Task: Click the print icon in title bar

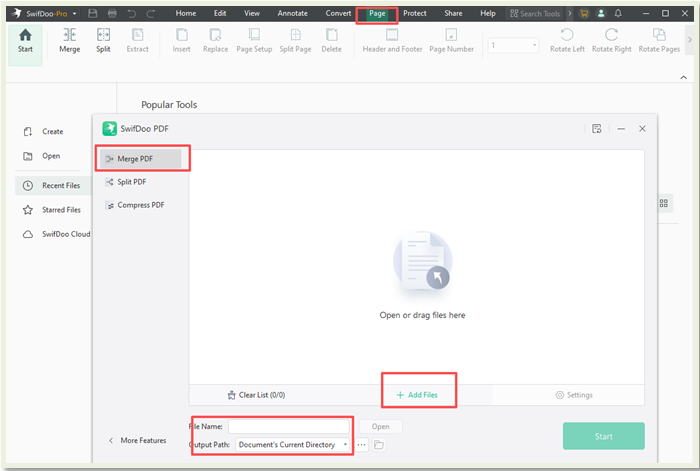Action: 112,13
